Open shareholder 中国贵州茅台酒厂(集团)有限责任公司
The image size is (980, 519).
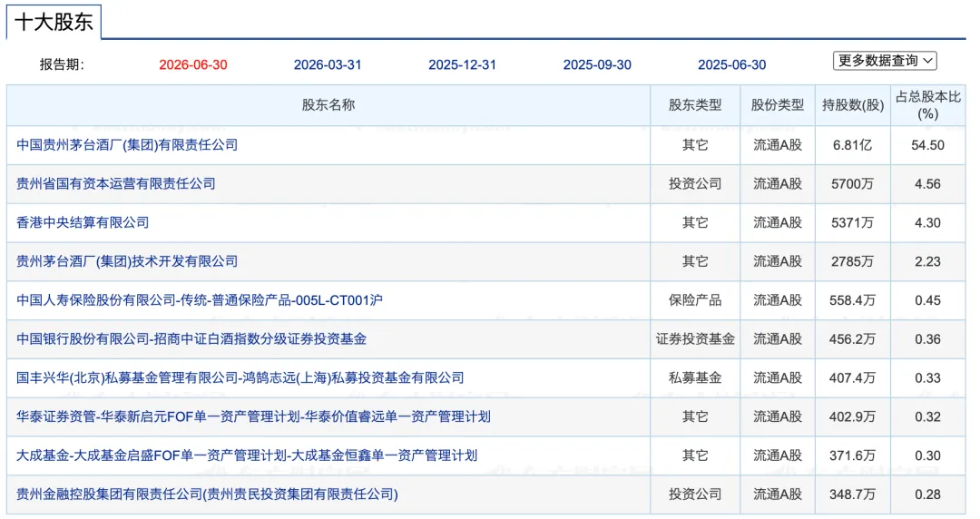pyautogui.click(x=127, y=145)
